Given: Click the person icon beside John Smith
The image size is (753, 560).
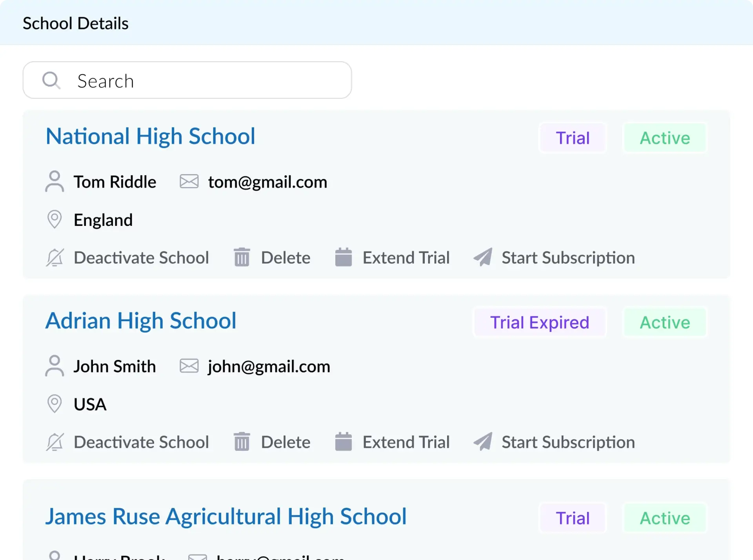Looking at the screenshot, I should pyautogui.click(x=55, y=366).
